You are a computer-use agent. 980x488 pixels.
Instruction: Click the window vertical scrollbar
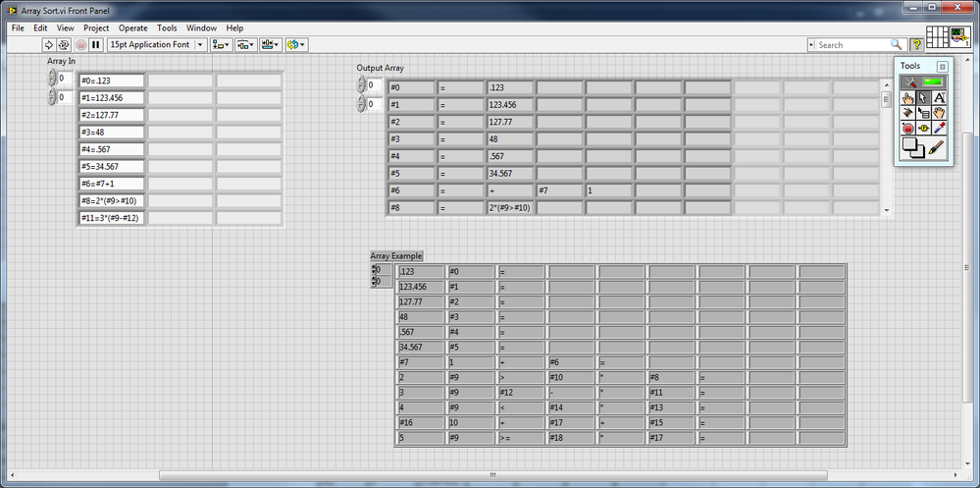point(967,266)
